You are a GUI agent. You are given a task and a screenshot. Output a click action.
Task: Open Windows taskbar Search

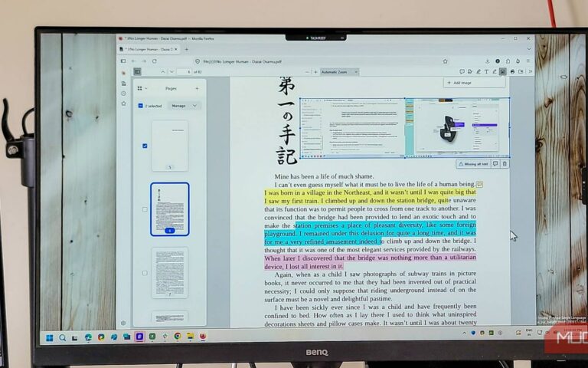(62, 337)
